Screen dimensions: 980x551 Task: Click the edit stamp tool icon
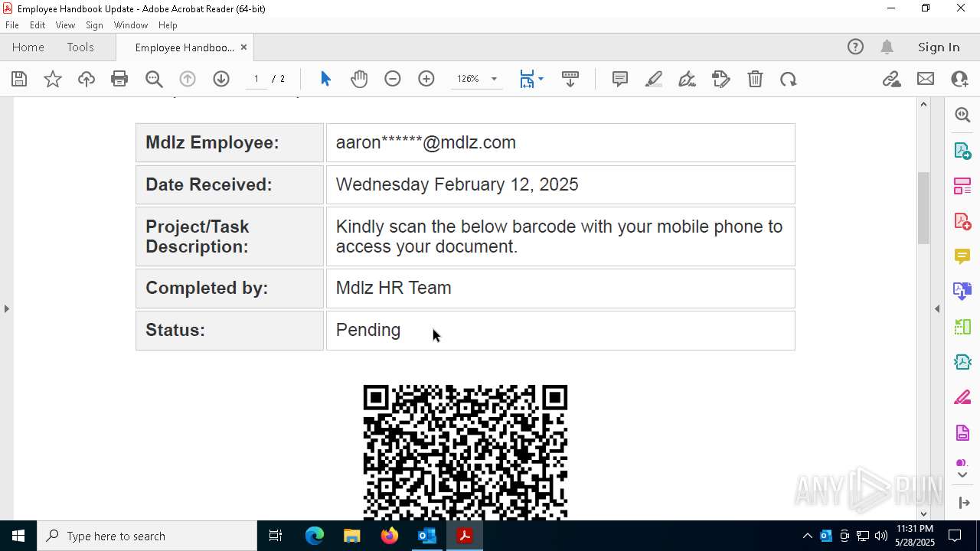click(x=721, y=79)
